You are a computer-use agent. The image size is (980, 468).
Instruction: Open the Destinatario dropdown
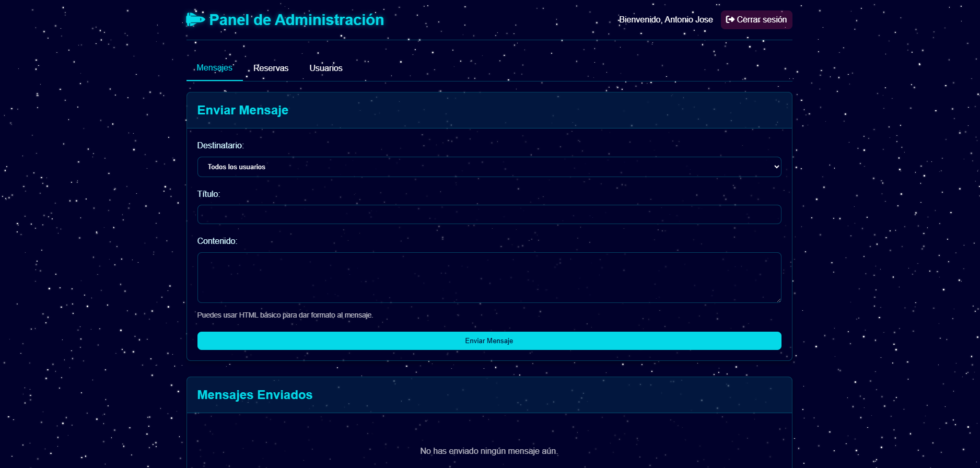click(489, 167)
